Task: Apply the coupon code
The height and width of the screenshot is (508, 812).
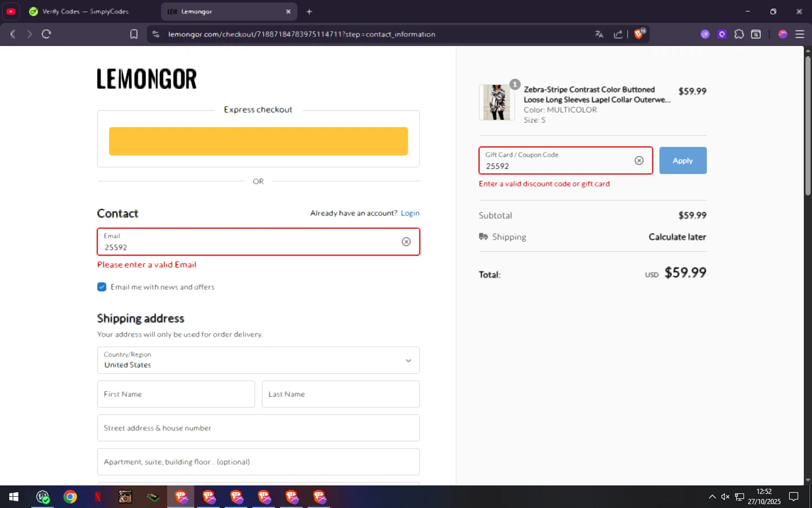Action: click(683, 160)
